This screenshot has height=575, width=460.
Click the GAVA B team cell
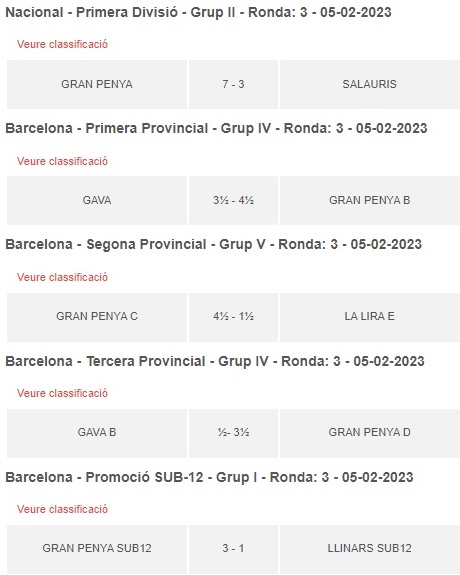pyautogui.click(x=97, y=433)
